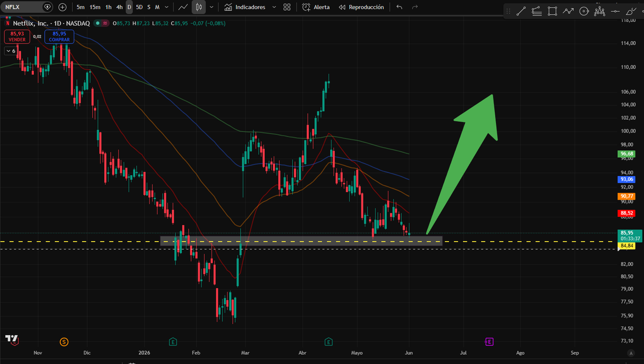Click the 2026 label on time axis

(144, 353)
